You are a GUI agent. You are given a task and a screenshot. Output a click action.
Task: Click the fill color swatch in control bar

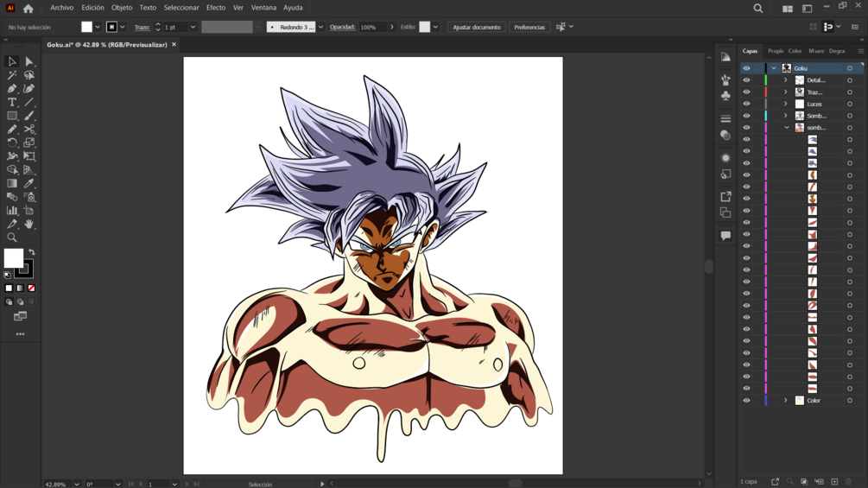[x=87, y=27]
